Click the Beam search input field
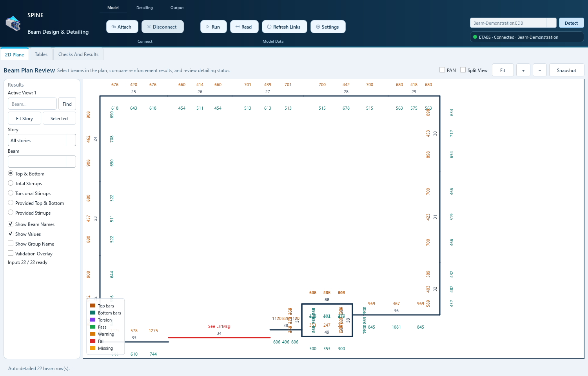This screenshot has width=588, height=376. (x=32, y=104)
